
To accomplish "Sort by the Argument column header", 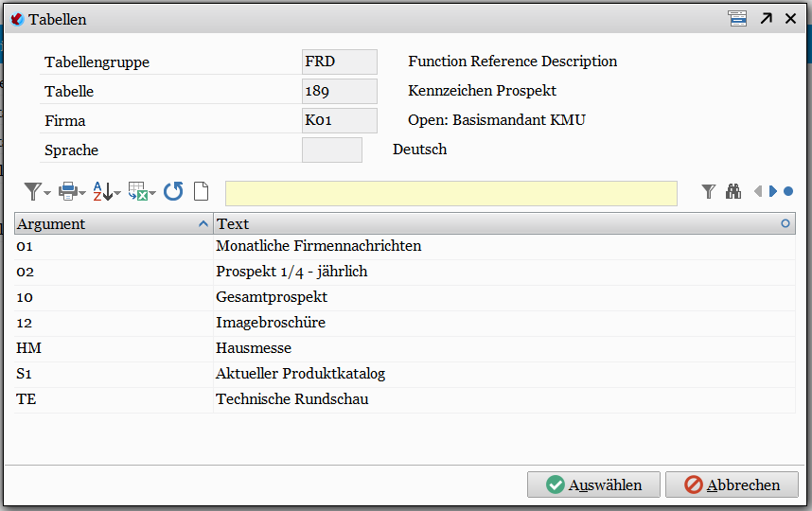I will point(114,223).
